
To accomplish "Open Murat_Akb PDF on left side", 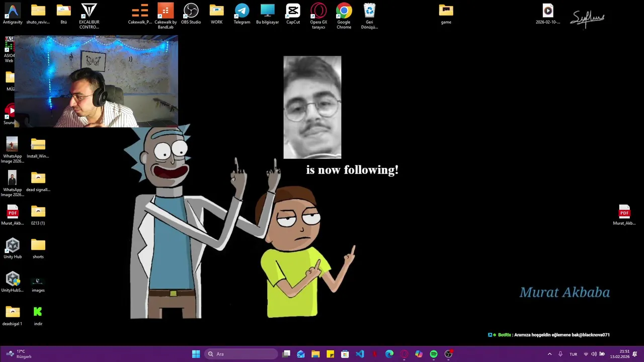I will coord(13,216).
